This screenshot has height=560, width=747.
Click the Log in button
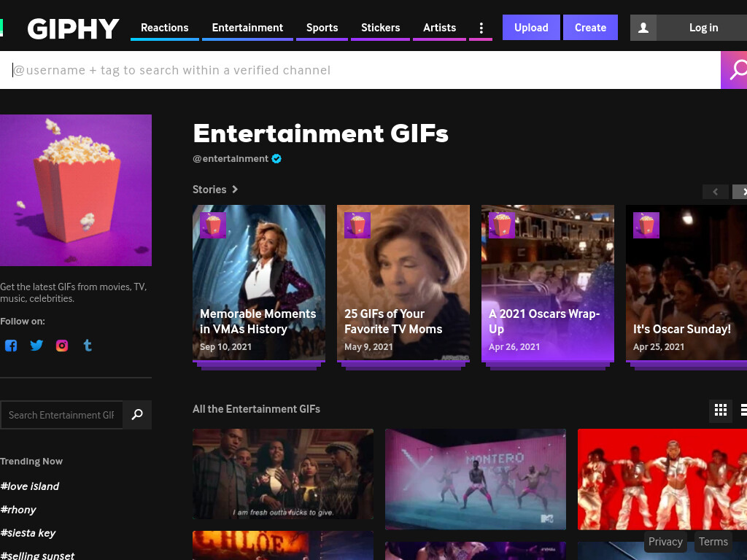(703, 28)
